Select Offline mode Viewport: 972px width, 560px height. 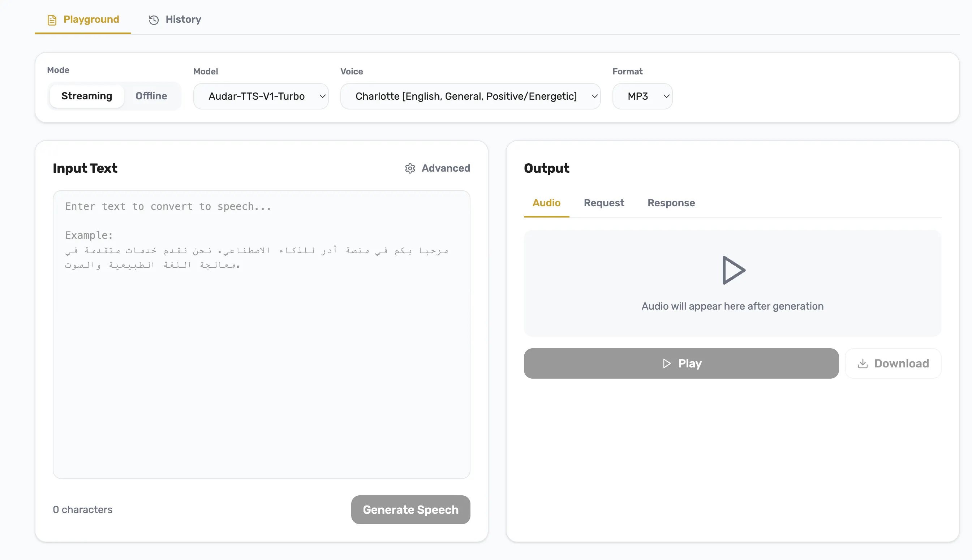151,96
